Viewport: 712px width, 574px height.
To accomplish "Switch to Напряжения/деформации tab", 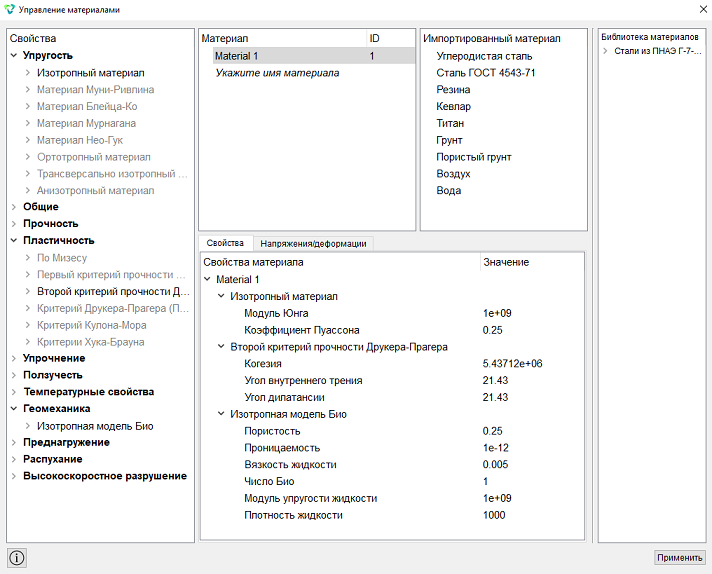I will tap(313, 243).
